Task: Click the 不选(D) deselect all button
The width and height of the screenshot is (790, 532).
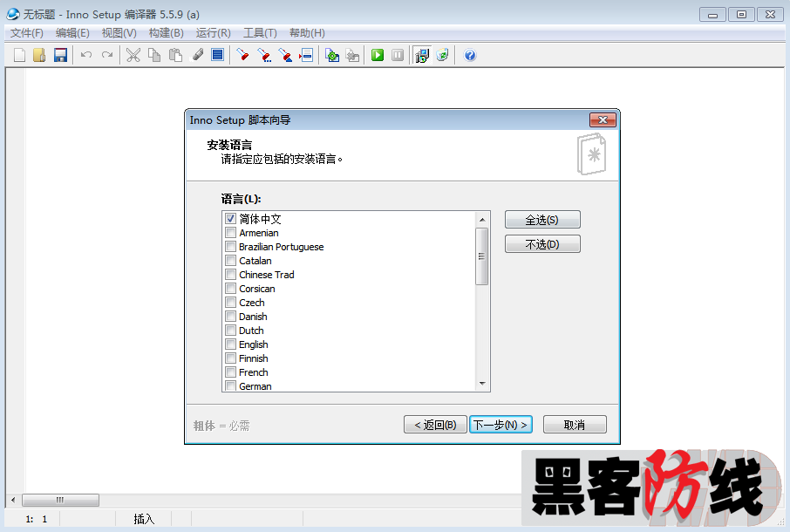Action: click(542, 244)
